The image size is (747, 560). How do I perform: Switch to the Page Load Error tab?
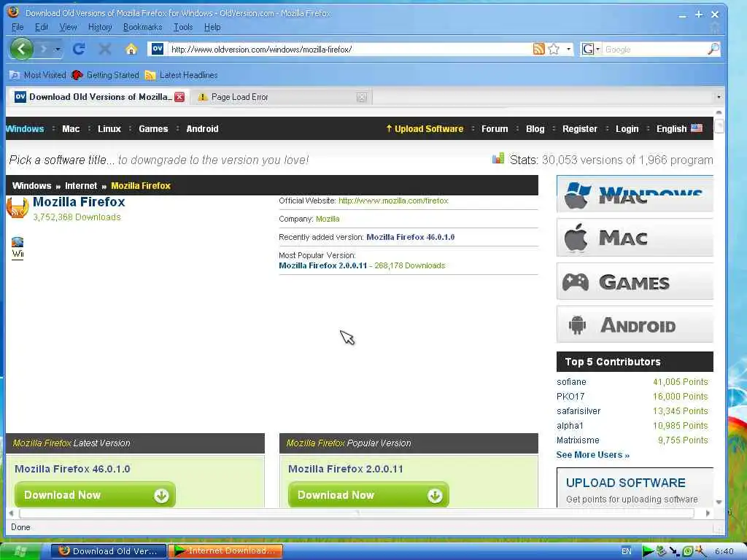point(281,97)
